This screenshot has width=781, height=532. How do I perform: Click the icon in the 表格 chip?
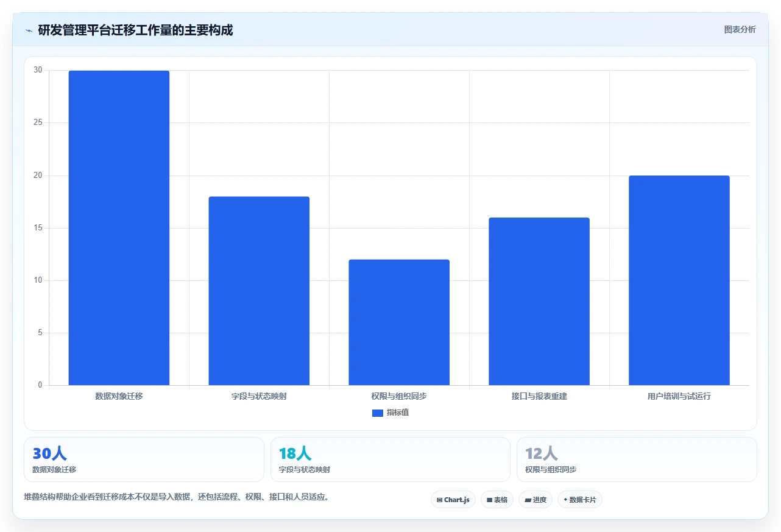(489, 500)
